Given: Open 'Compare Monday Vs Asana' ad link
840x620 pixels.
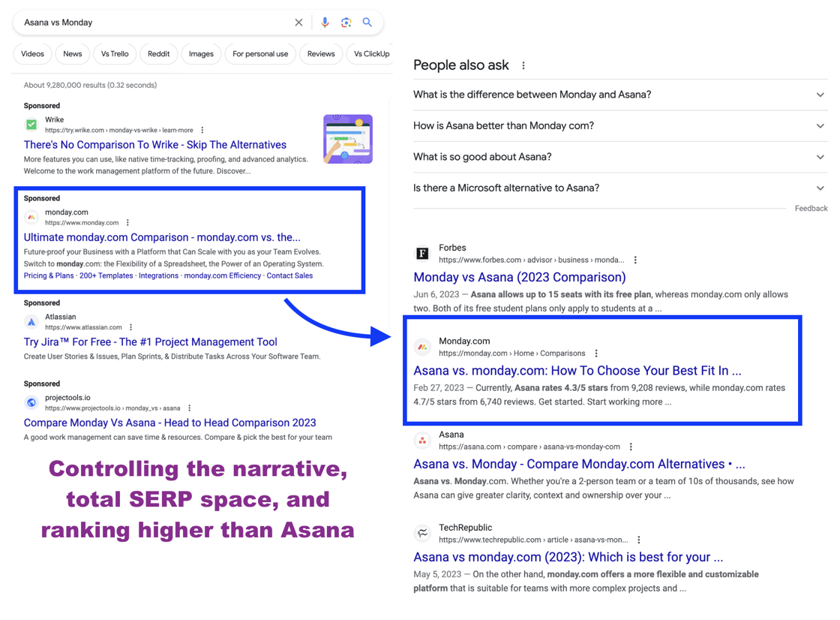Looking at the screenshot, I should (x=169, y=423).
